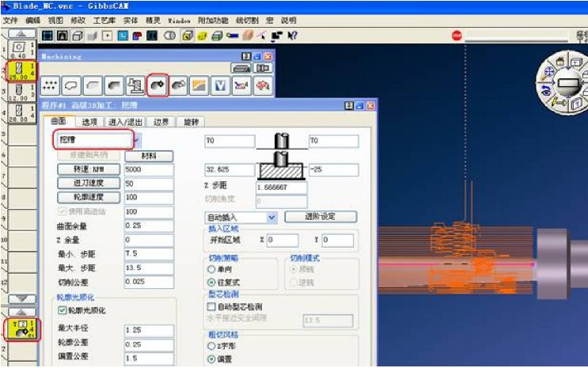This screenshot has width=588, height=368.
Task: Expand the 自动插入 dropdown
Action: click(271, 217)
